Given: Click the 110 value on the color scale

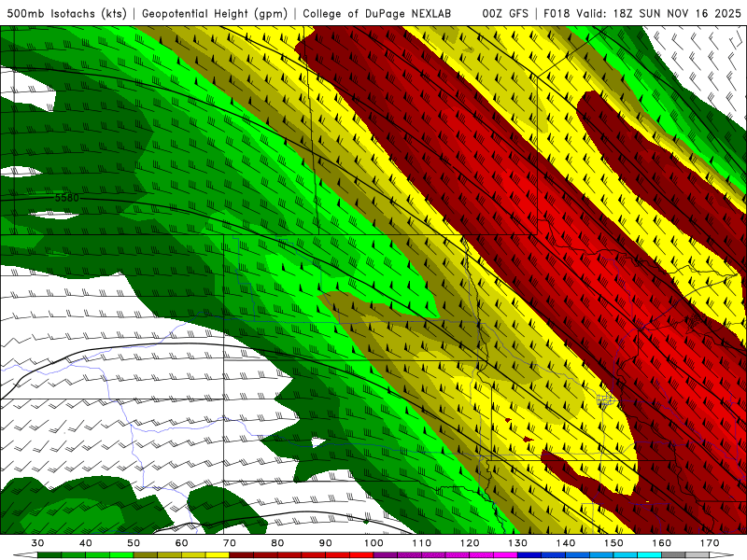Looking at the screenshot, I should (x=422, y=543).
